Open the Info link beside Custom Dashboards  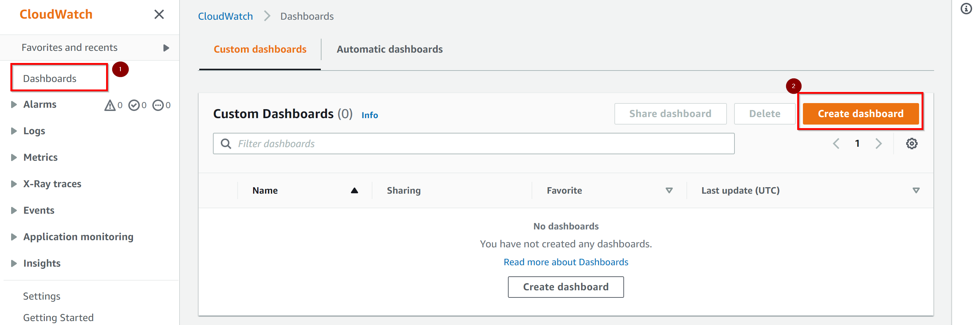tap(370, 115)
